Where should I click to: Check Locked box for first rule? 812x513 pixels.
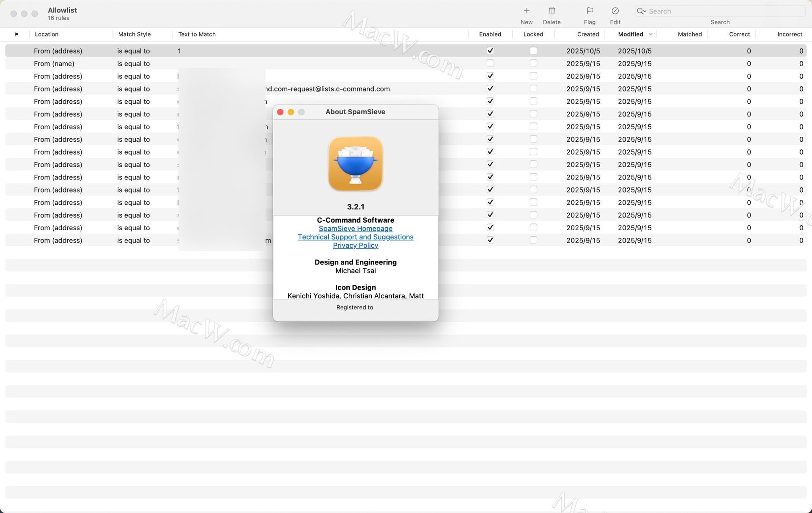pos(533,51)
